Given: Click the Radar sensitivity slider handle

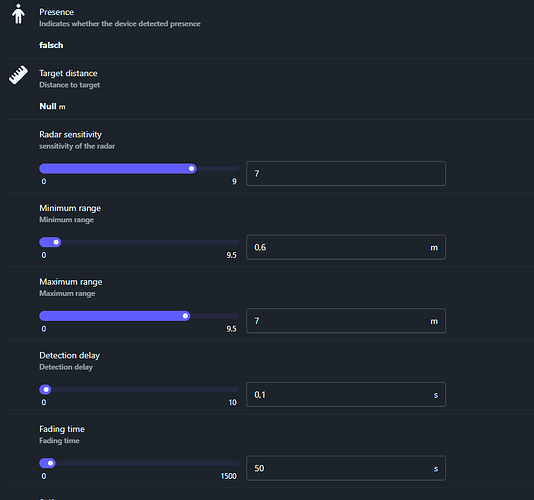Looking at the screenshot, I should point(192,168).
